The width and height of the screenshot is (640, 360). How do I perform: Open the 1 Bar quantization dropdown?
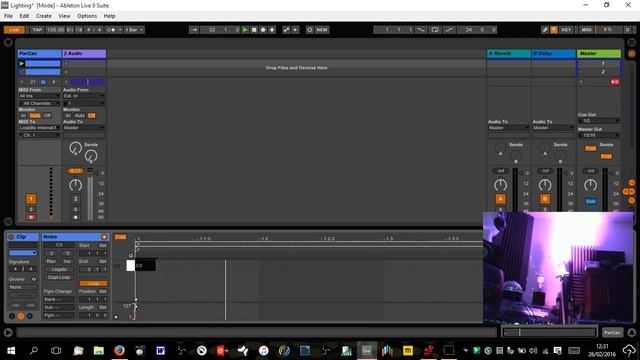pos(134,30)
